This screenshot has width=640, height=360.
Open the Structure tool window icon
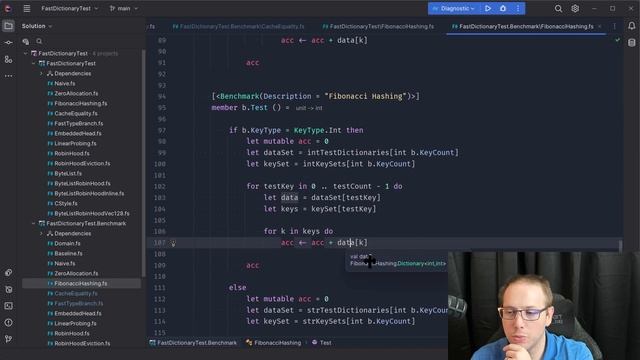8,60
